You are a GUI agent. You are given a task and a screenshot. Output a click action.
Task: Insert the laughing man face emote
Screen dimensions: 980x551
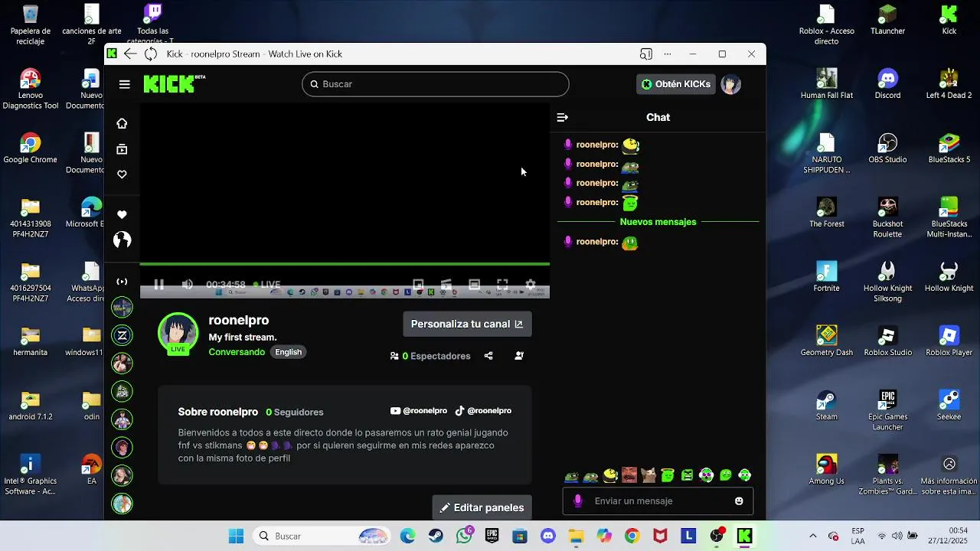coord(629,475)
